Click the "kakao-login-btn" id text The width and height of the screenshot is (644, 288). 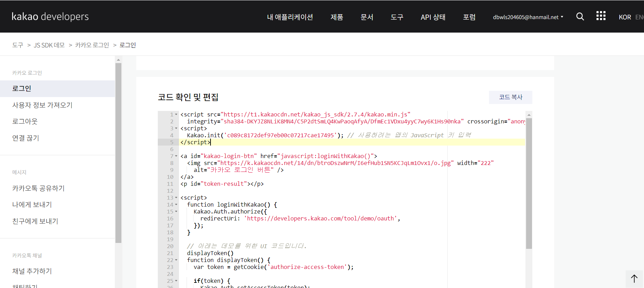pos(229,156)
